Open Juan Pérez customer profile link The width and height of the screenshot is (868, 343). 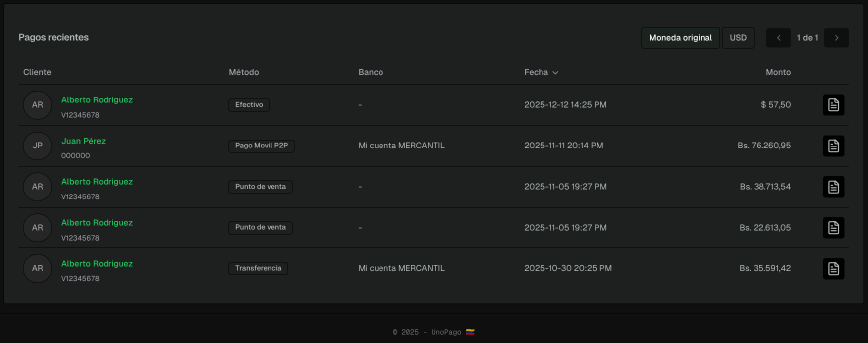[83, 141]
